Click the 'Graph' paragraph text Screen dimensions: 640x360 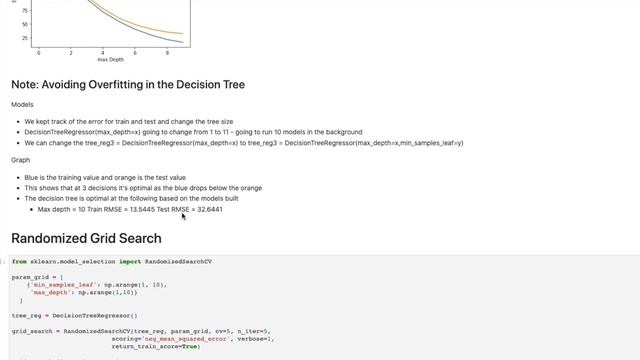click(20, 160)
